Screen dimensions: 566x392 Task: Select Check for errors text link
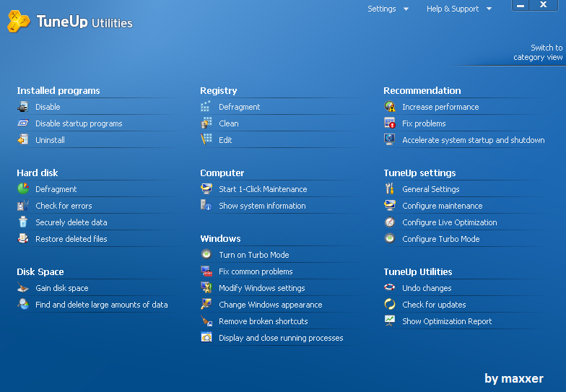click(x=64, y=206)
